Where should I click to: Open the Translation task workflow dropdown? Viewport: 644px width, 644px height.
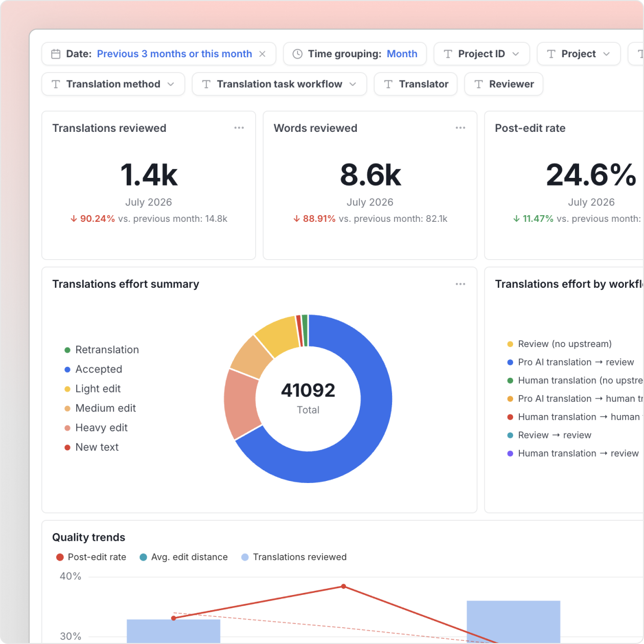[280, 84]
